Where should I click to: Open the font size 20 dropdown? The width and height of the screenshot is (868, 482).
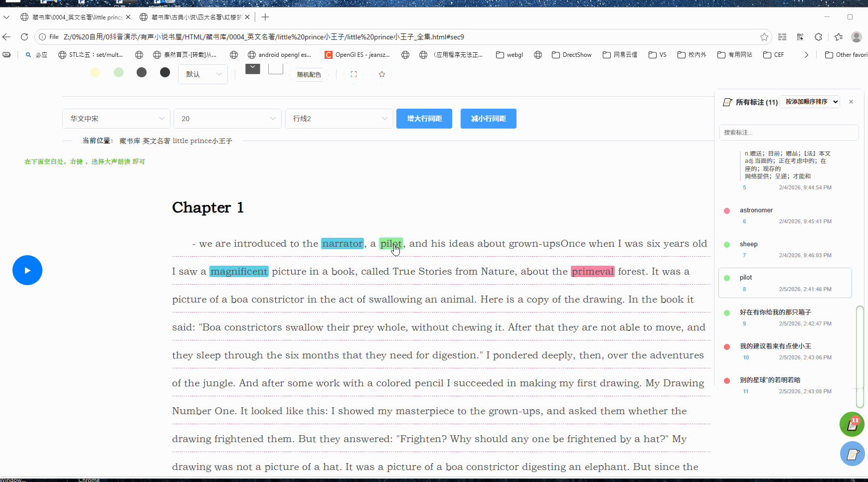[x=228, y=119]
